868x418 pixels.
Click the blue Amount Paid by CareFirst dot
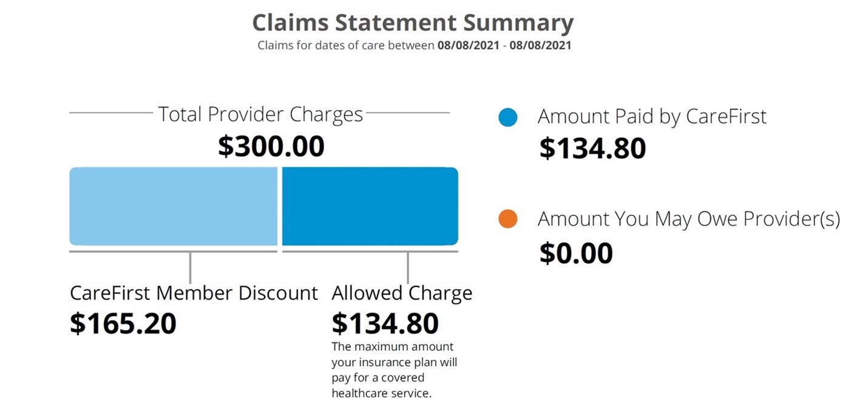coord(507,117)
